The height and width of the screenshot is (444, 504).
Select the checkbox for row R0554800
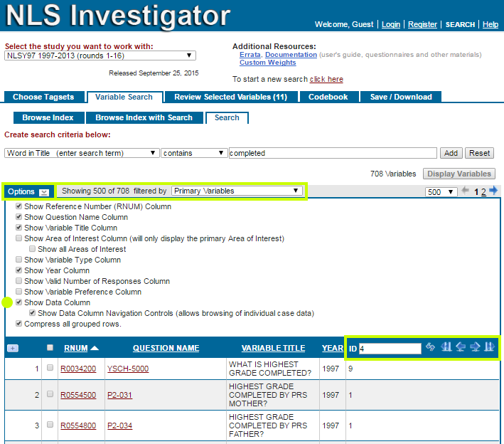point(50,424)
